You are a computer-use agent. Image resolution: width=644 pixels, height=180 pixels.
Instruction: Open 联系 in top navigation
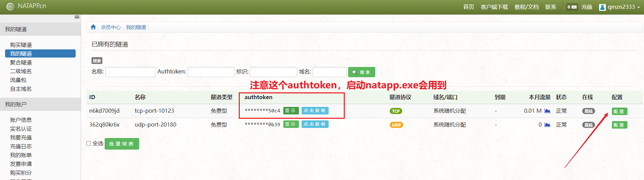coord(550,7)
